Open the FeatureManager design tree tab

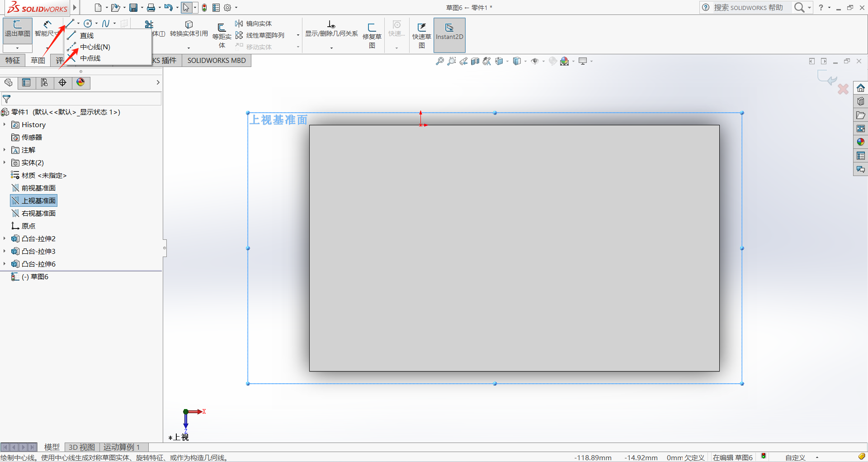click(8, 82)
